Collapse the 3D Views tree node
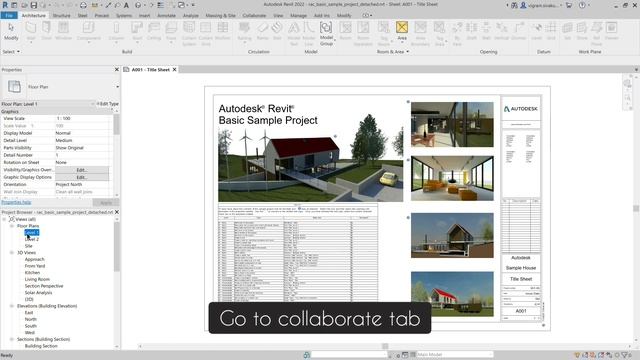Image resolution: width=640 pixels, height=360 pixels. tap(12, 253)
